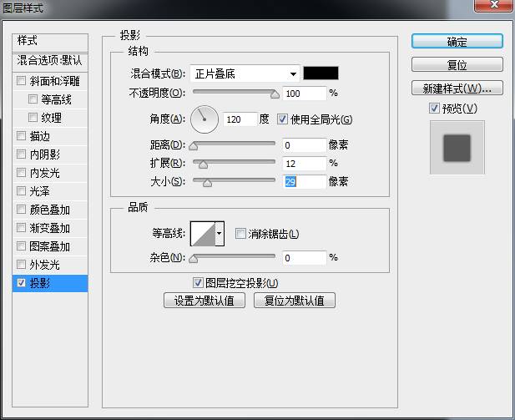This screenshot has width=515, height=420.
Task: Click the 扩展 value field 12
Action: coord(304,164)
